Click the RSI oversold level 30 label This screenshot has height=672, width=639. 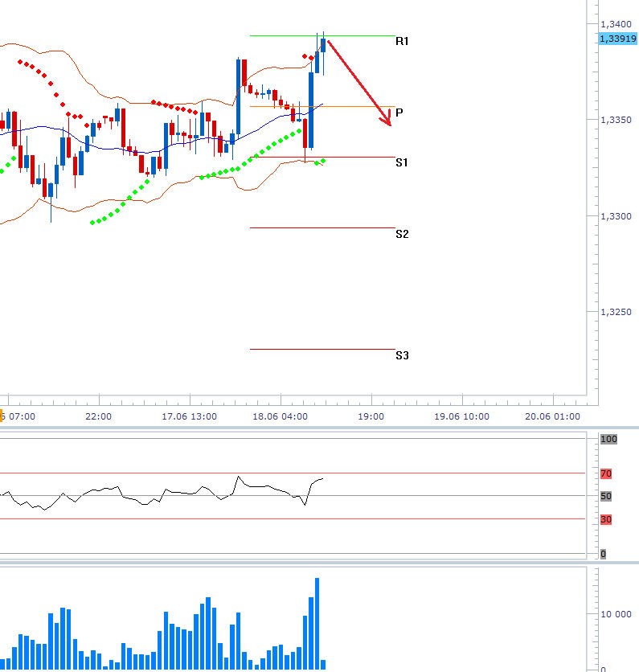pyautogui.click(x=606, y=519)
